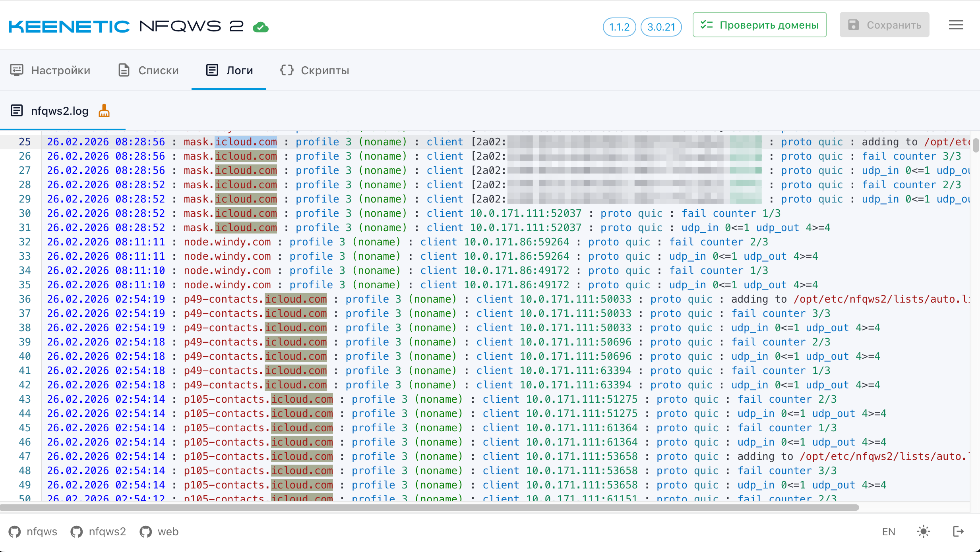Click client 10.0.171.86:59264 on line 32
Screen dimensions: 980x552
(495, 242)
